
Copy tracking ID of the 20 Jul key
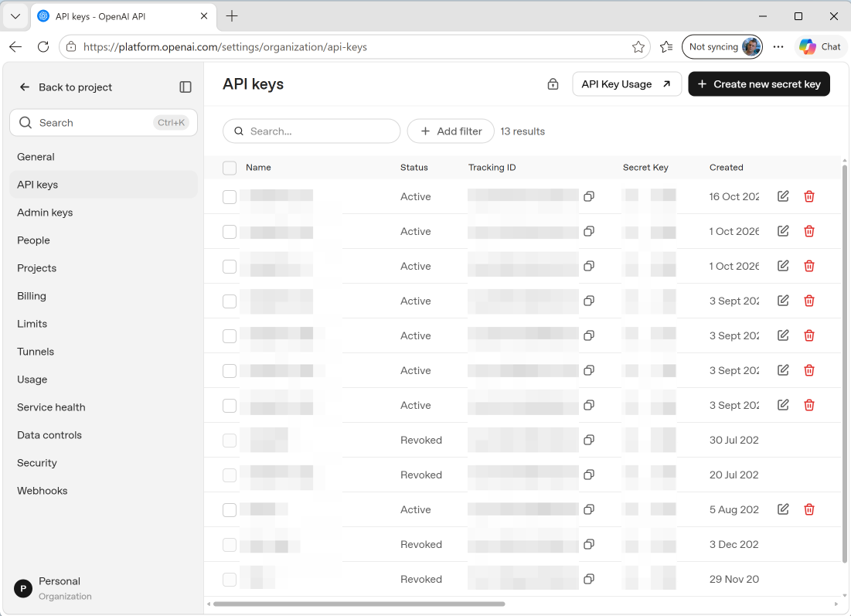click(589, 475)
